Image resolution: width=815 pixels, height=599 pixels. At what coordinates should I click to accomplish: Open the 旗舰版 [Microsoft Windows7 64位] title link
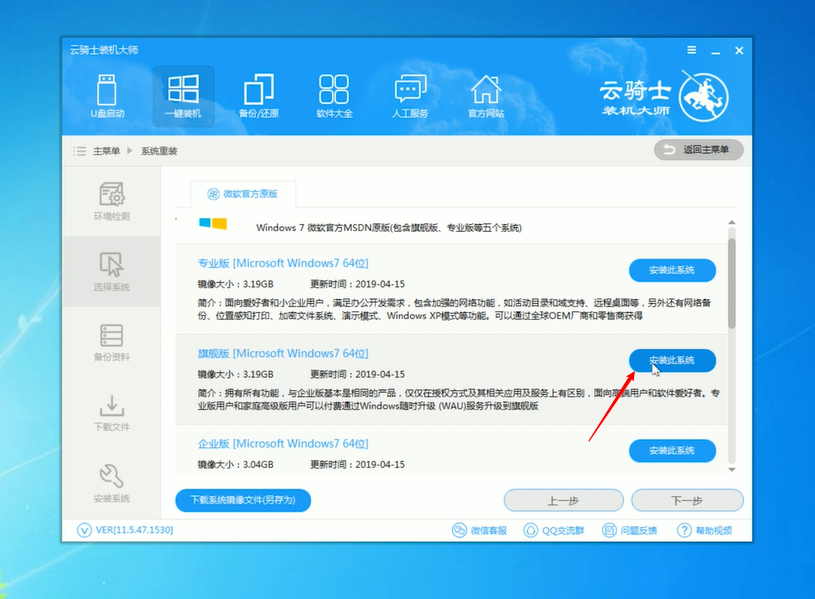(x=283, y=354)
